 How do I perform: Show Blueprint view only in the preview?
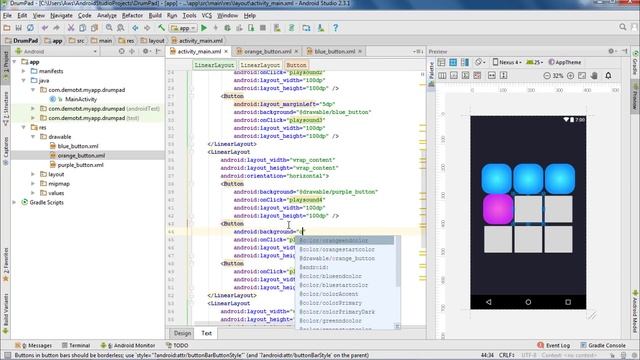(x=453, y=62)
